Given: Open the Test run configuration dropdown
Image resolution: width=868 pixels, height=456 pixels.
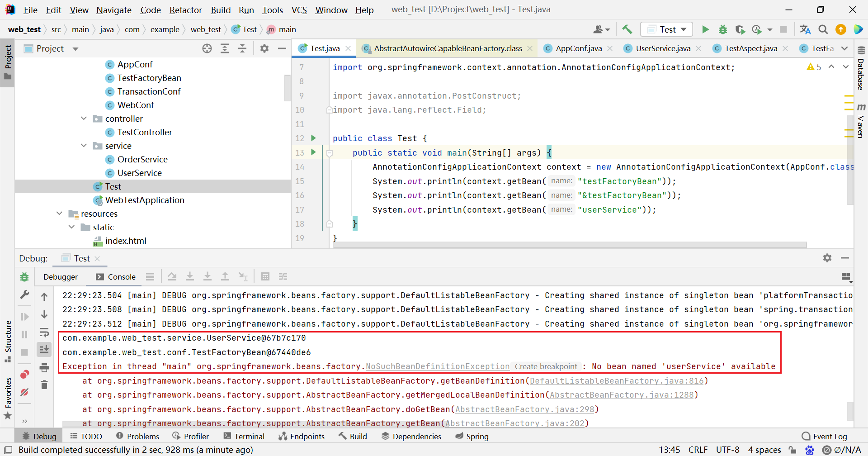Looking at the screenshot, I should click(x=667, y=29).
